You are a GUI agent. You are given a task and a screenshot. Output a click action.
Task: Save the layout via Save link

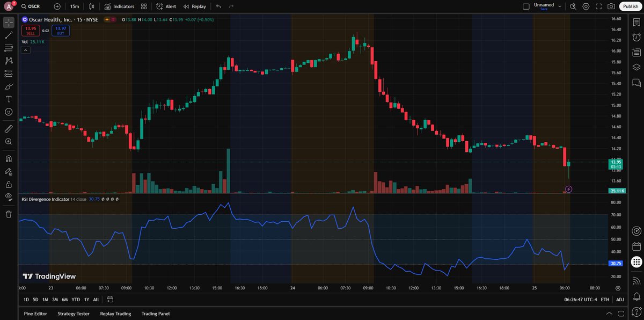pos(544,9)
